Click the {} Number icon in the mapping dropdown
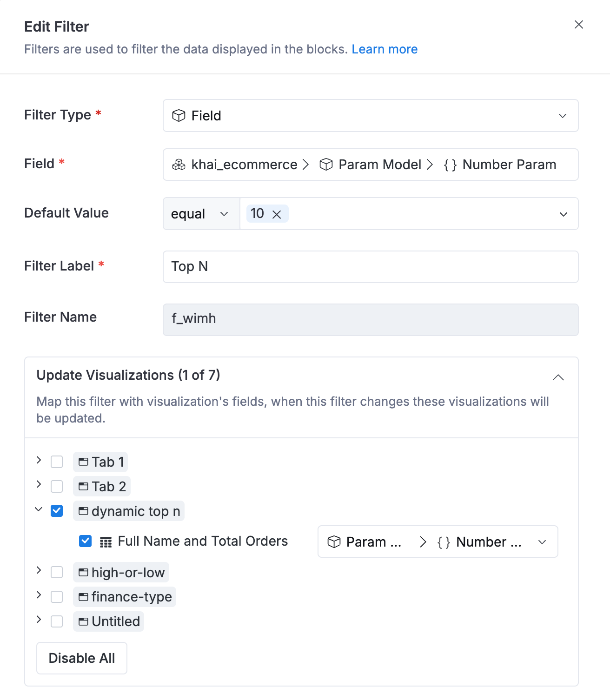The width and height of the screenshot is (610, 700). click(443, 542)
